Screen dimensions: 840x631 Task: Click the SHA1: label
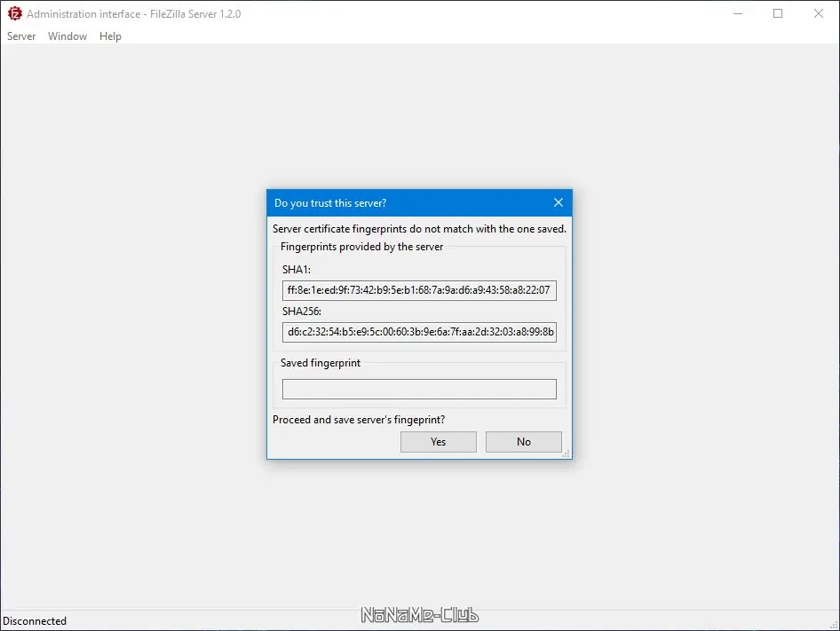coord(297,270)
